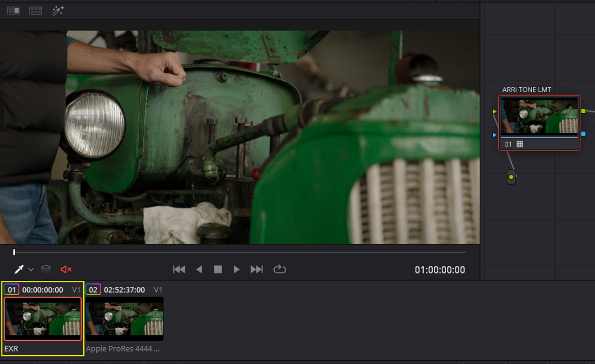Open the split screen grid view icon
595x364 pixels.
point(36,11)
